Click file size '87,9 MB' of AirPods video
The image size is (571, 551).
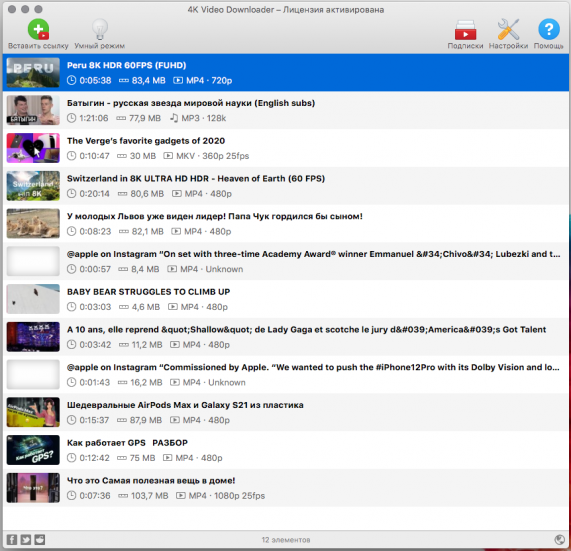[x=146, y=420]
